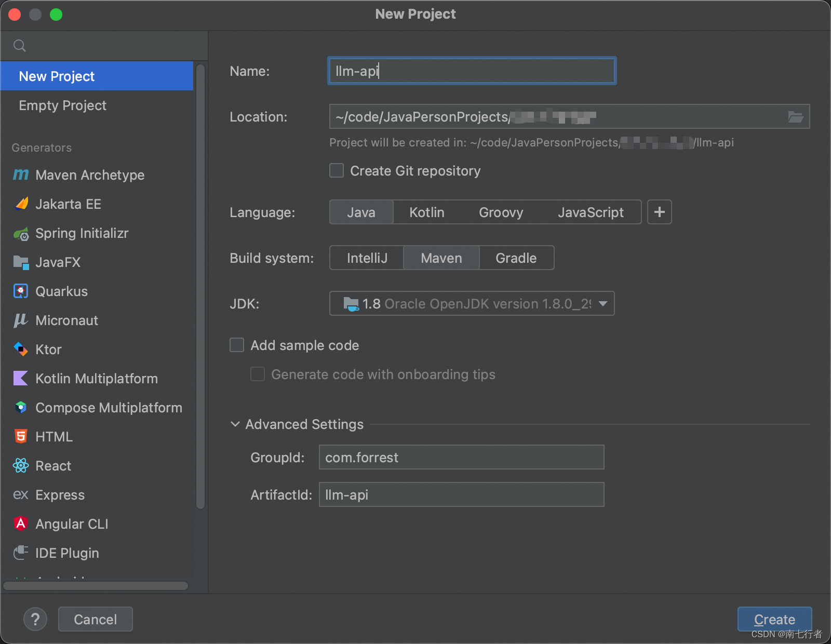The width and height of the screenshot is (831, 644).
Task: Open the Maven Archetype generator
Action: (97, 175)
